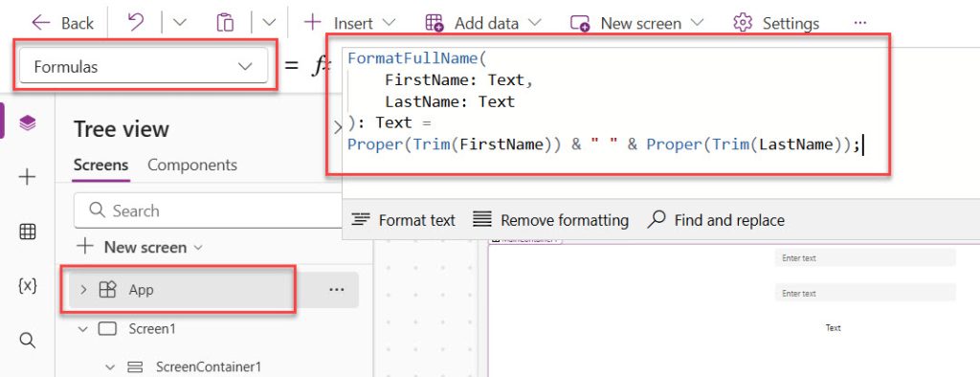Open the Formulas property dropdown
This screenshot has height=377, width=980.
click(x=144, y=66)
